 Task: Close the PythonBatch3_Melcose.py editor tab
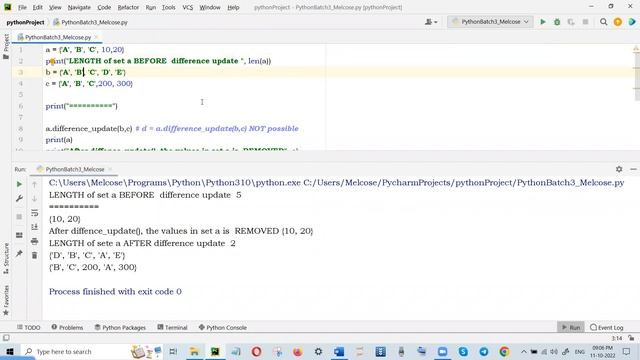pyautogui.click(x=96, y=37)
